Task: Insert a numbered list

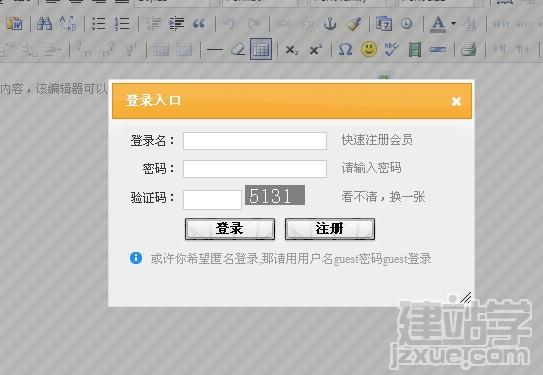Action: click(122, 24)
